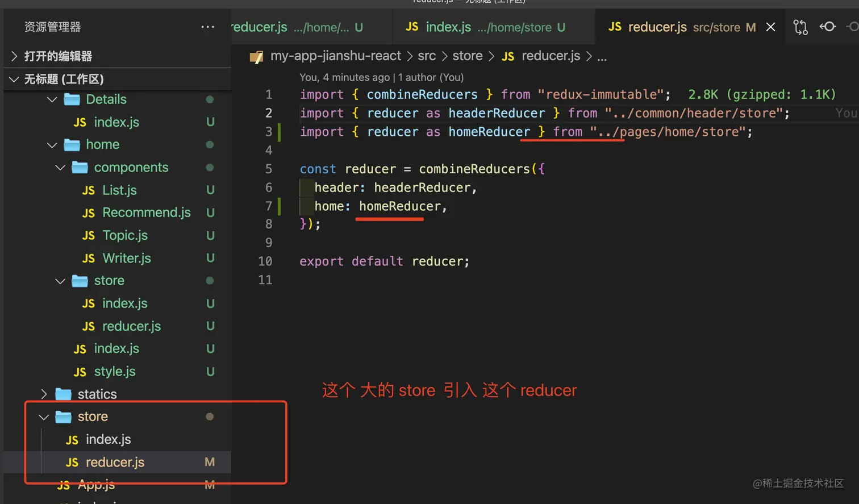Image resolution: width=859 pixels, height=504 pixels.
Task: Click the reducer.js breadcrumb segment
Action: (551, 56)
